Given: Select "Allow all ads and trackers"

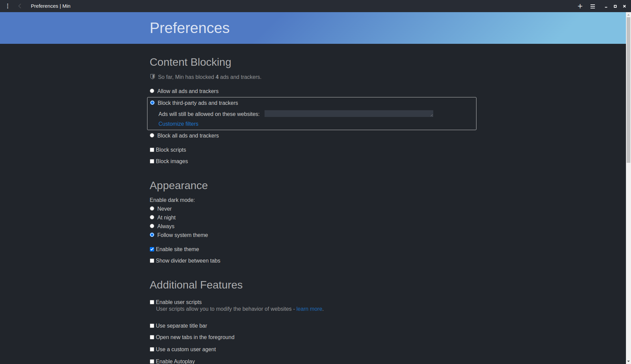Looking at the screenshot, I should coord(152,91).
